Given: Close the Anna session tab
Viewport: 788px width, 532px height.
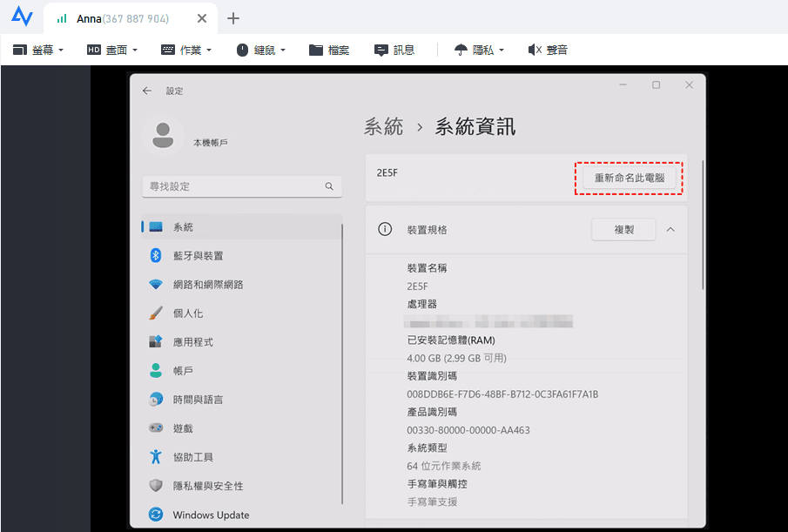Looking at the screenshot, I should pos(201,18).
